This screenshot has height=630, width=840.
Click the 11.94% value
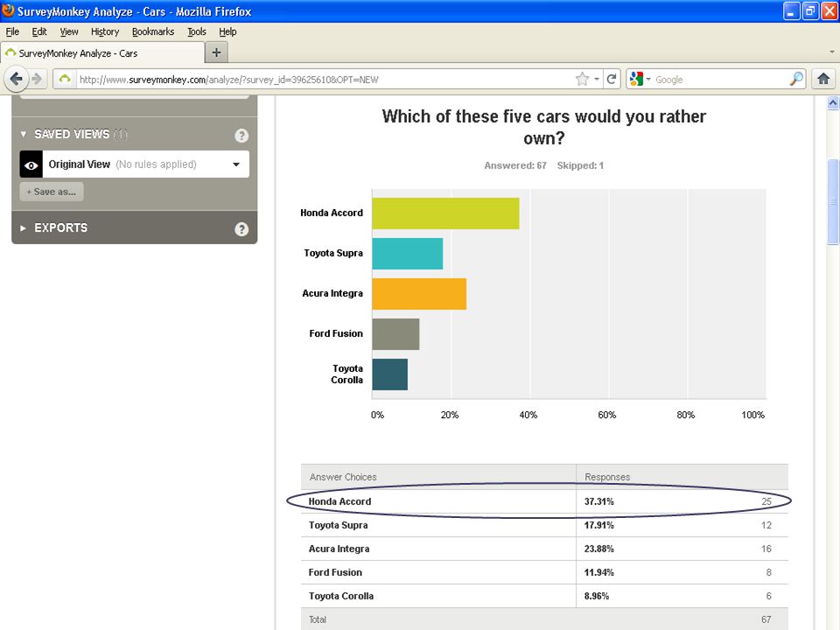pos(598,572)
